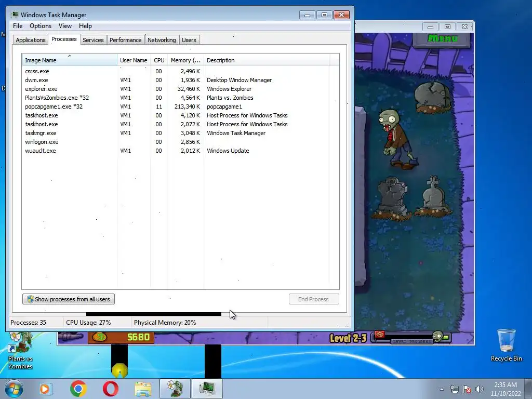
Task: Sort by User Name column header
Action: pos(134,60)
